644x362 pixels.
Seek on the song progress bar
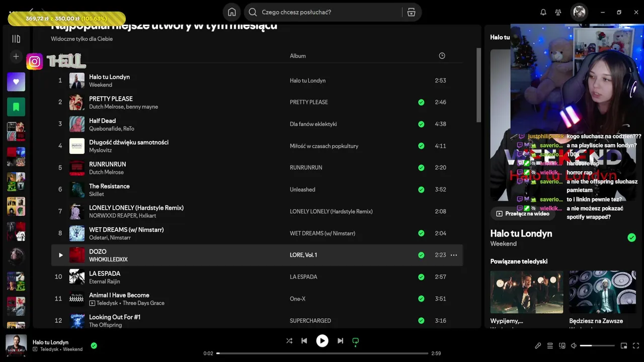point(322,353)
